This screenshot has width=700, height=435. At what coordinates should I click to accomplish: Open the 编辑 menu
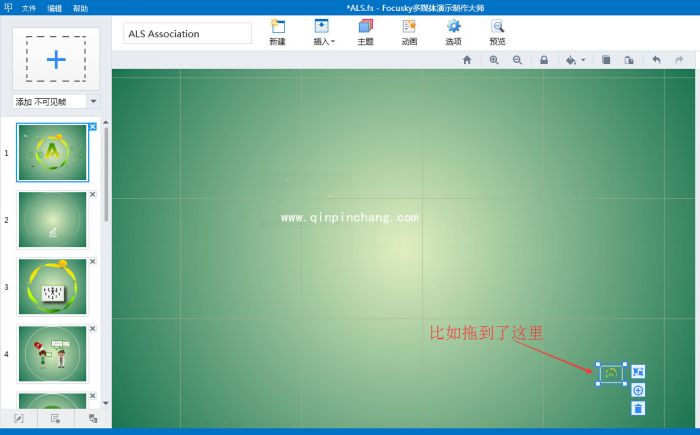[54, 8]
